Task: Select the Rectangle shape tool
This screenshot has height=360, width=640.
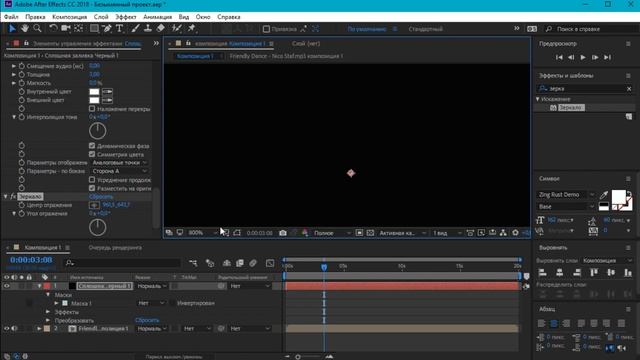Action: tap(94, 28)
